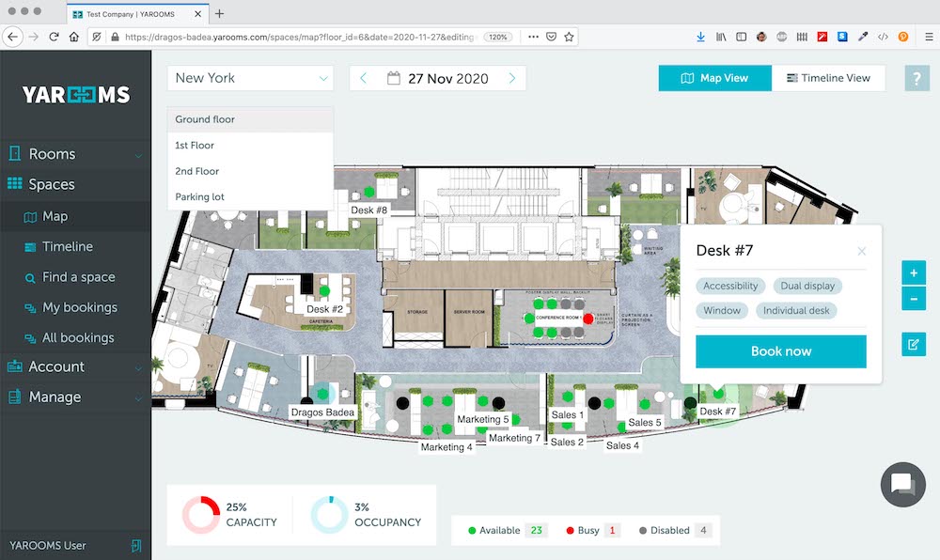
Task: Zoom out of the floor map
Action: pyautogui.click(x=913, y=300)
